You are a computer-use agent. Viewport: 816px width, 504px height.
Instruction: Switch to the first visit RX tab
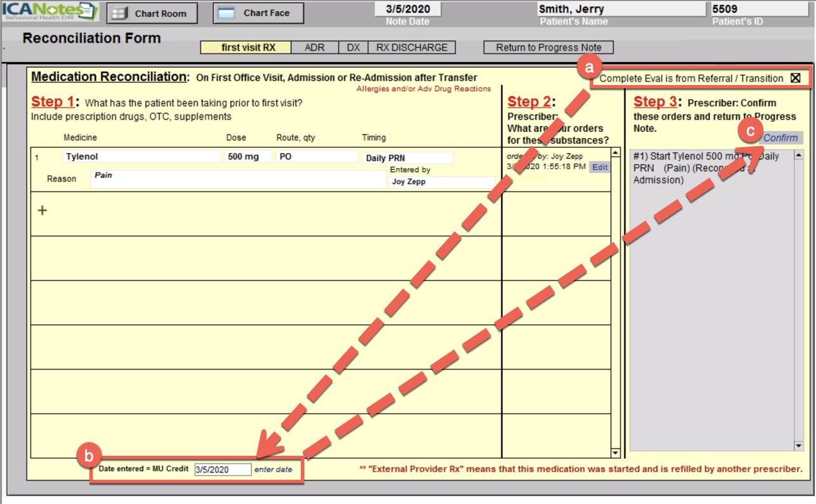click(246, 48)
